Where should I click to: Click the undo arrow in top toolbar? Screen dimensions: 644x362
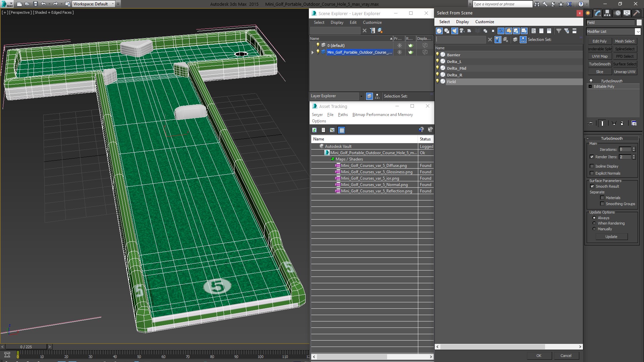coord(44,4)
